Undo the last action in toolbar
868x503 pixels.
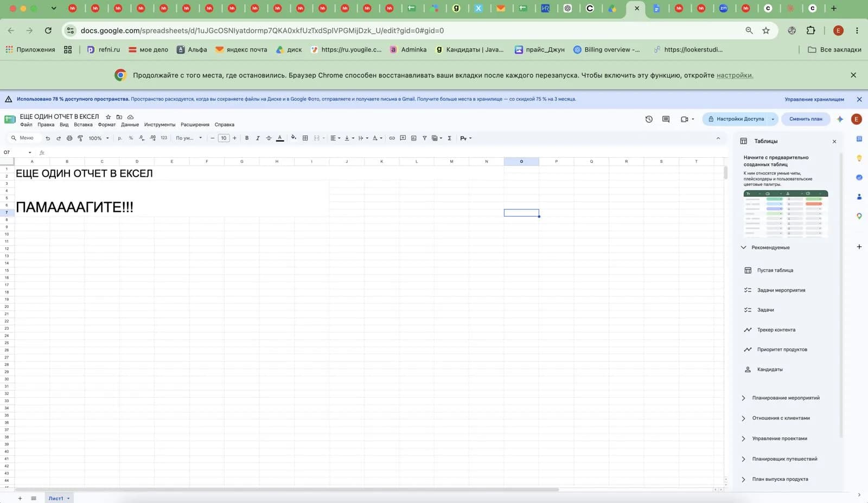coord(48,138)
